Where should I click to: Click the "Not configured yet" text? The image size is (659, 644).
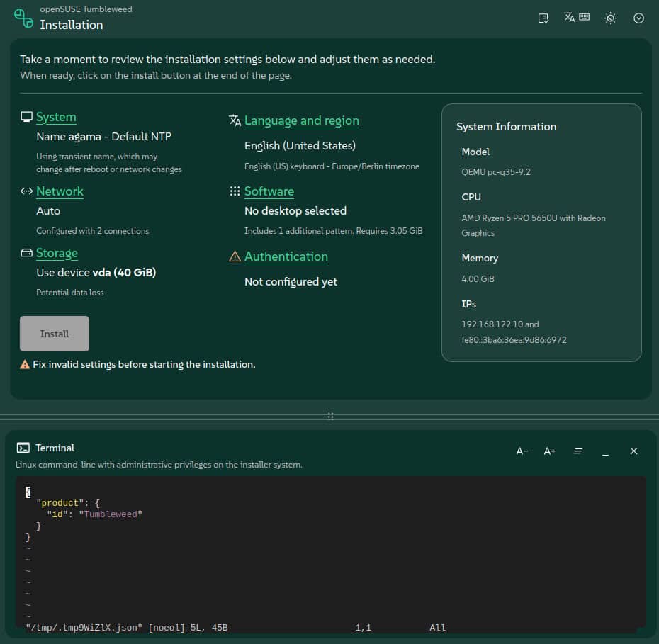pyautogui.click(x=291, y=282)
